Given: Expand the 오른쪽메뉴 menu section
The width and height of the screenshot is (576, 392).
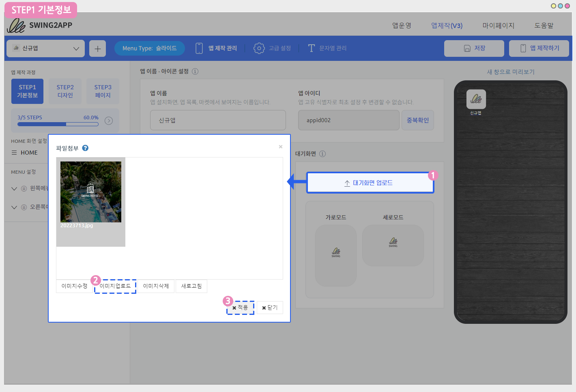Looking at the screenshot, I should pyautogui.click(x=14, y=207).
